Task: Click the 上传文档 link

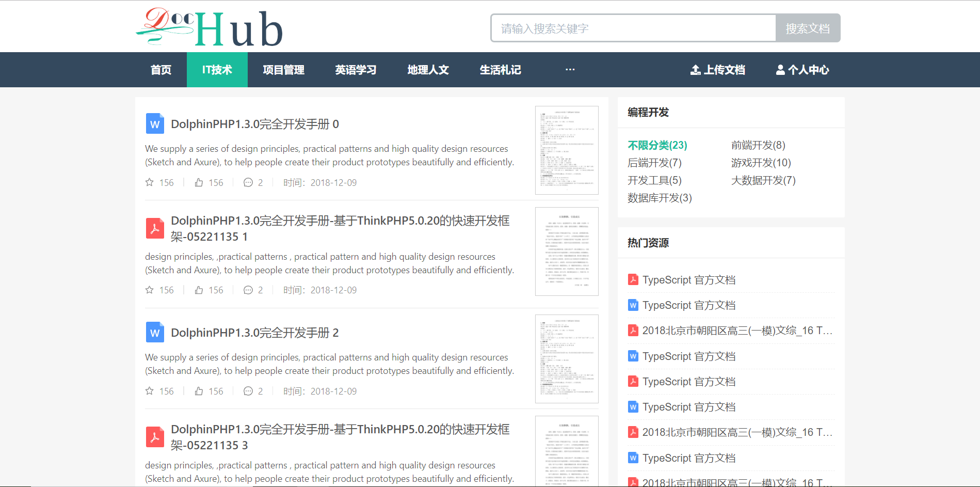Action: point(718,70)
